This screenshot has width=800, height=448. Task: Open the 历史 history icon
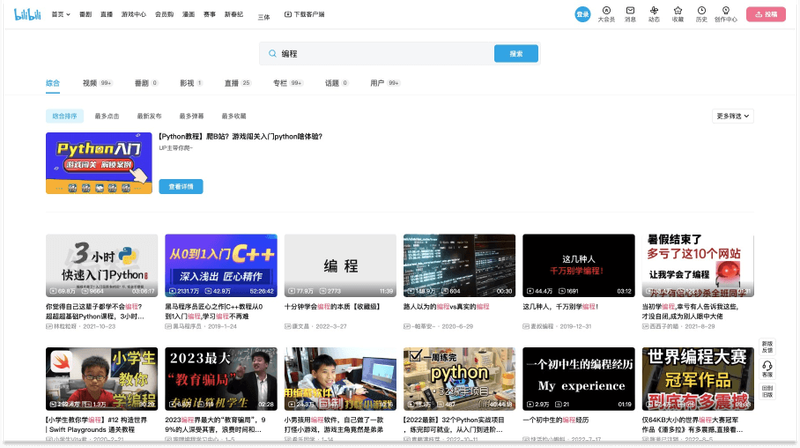pos(702,14)
